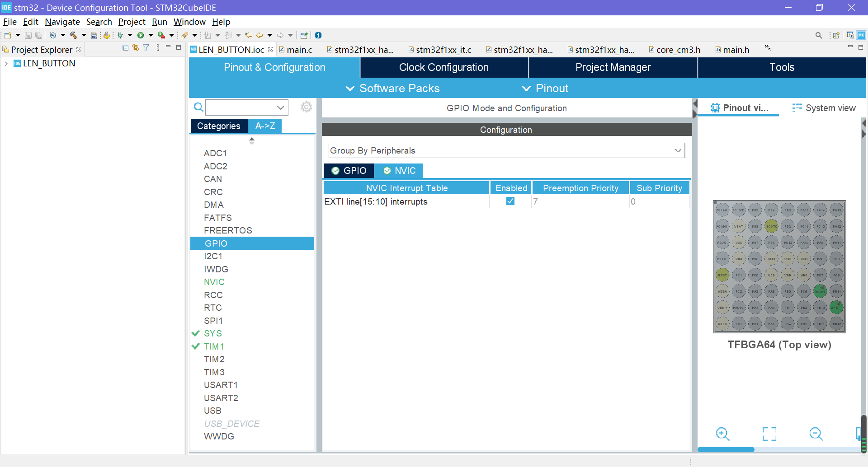The image size is (868, 467).
Task: Select TIM1 in the category list
Action: point(214,346)
